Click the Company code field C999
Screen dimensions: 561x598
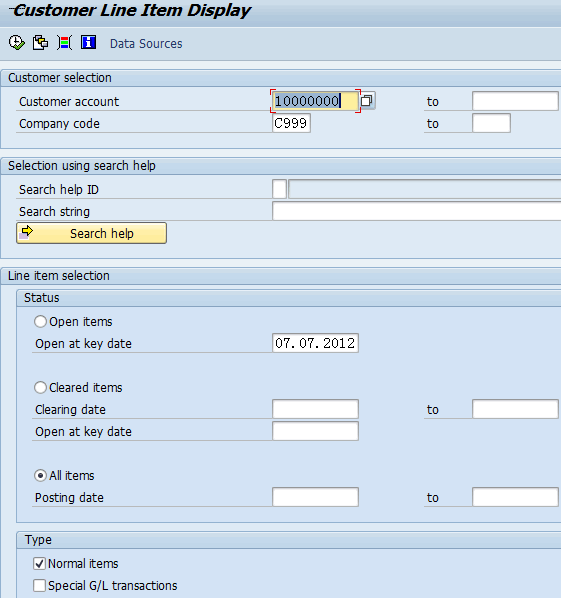click(291, 123)
